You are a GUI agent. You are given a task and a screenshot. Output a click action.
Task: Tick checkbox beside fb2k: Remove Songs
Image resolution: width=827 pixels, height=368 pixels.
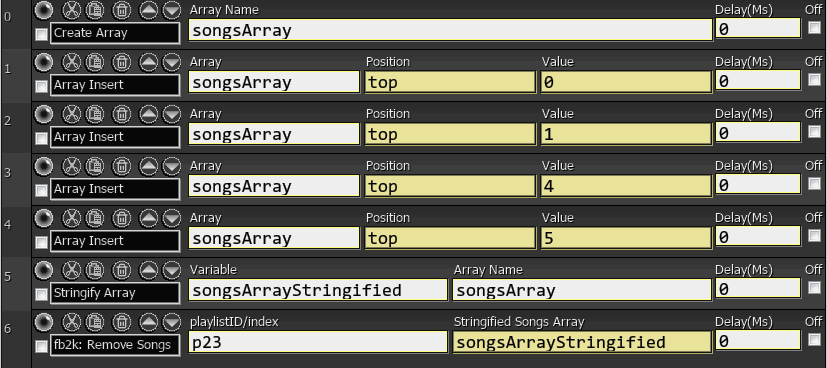[41, 347]
